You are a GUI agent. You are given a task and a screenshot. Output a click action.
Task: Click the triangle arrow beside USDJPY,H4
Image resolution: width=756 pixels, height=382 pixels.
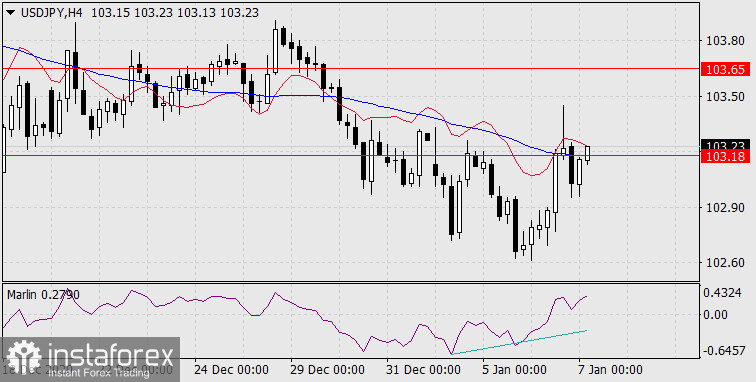[12, 13]
